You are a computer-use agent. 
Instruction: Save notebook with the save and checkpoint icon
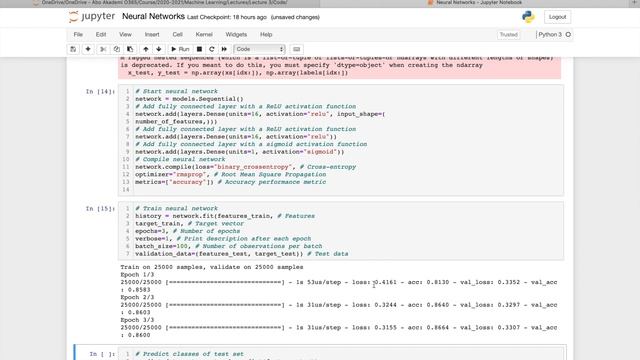[x=73, y=49]
